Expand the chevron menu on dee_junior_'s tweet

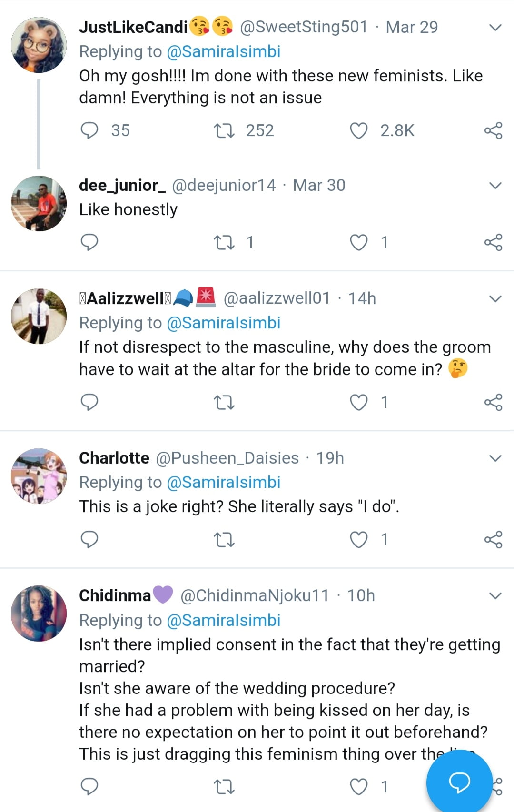pos(495,186)
